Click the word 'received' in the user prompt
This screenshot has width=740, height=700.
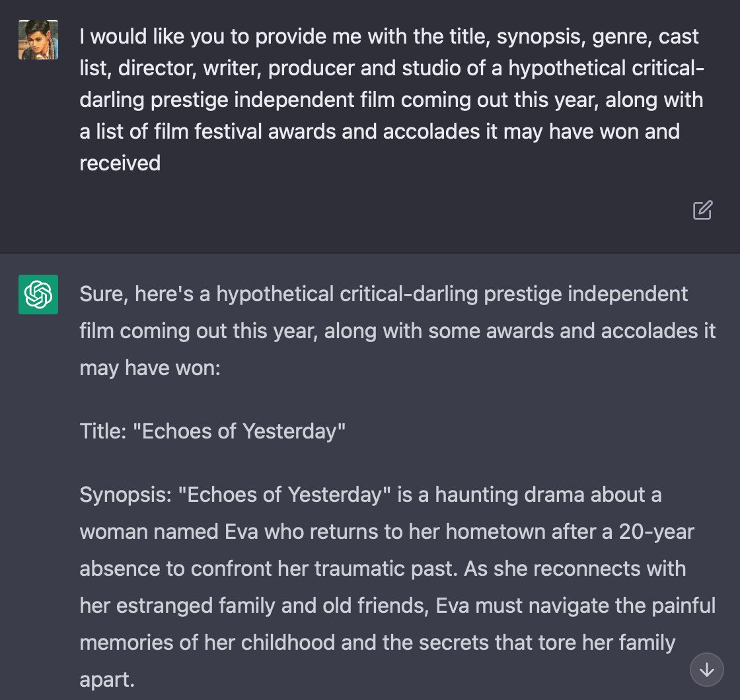tap(120, 163)
